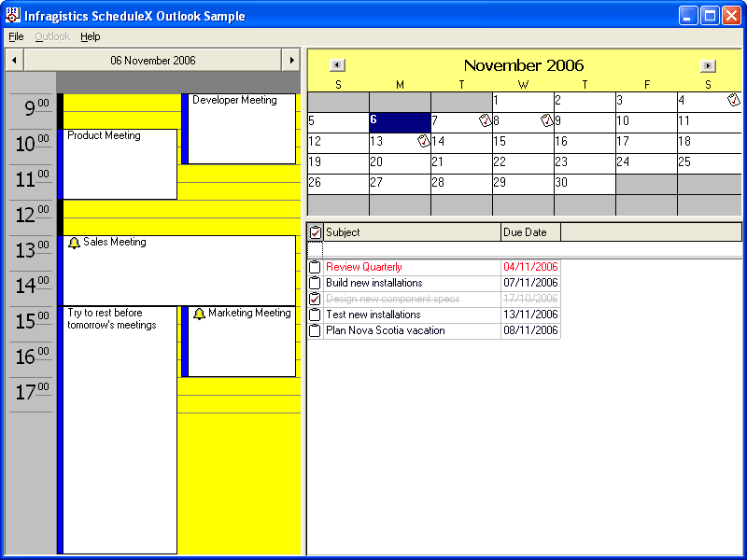Select November 30 in the month calendar
Image resolution: width=747 pixels, height=560 pixels.
click(x=585, y=184)
